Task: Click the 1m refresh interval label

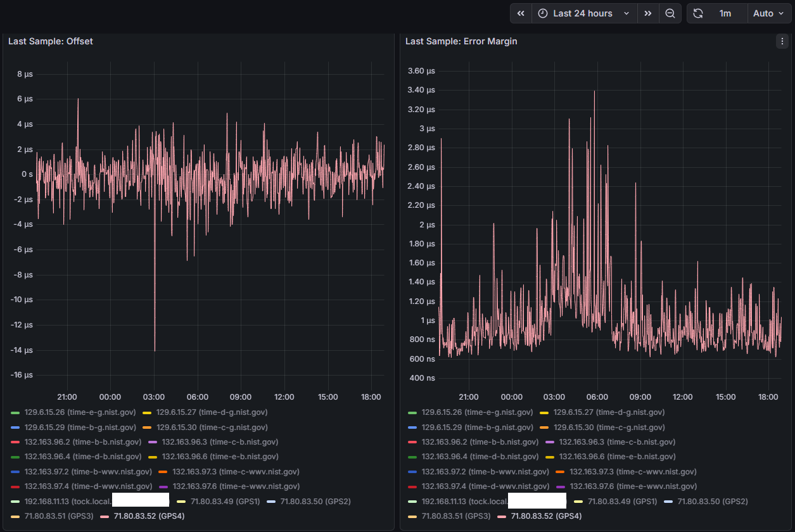Action: pos(725,13)
